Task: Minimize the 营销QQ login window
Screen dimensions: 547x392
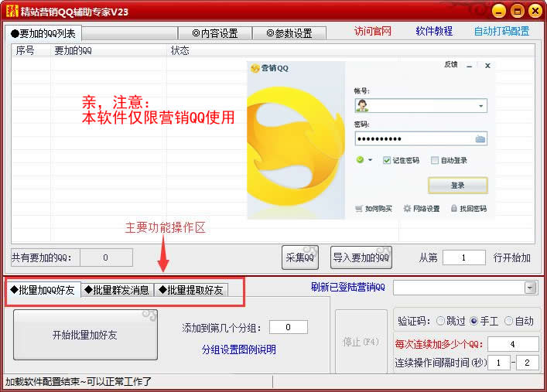Action: coord(470,66)
